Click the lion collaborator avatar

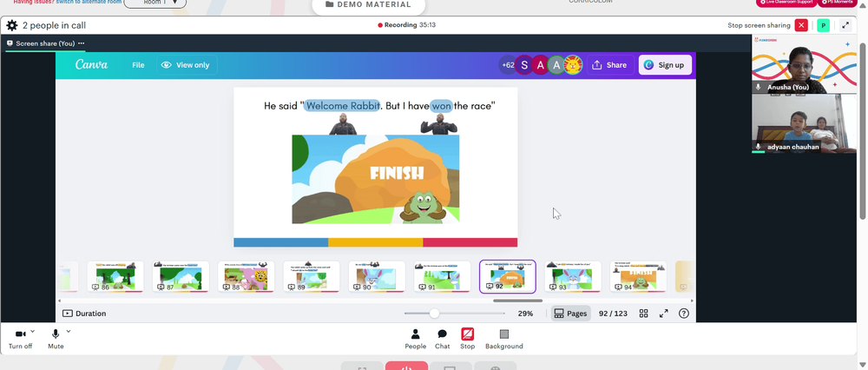pos(573,65)
